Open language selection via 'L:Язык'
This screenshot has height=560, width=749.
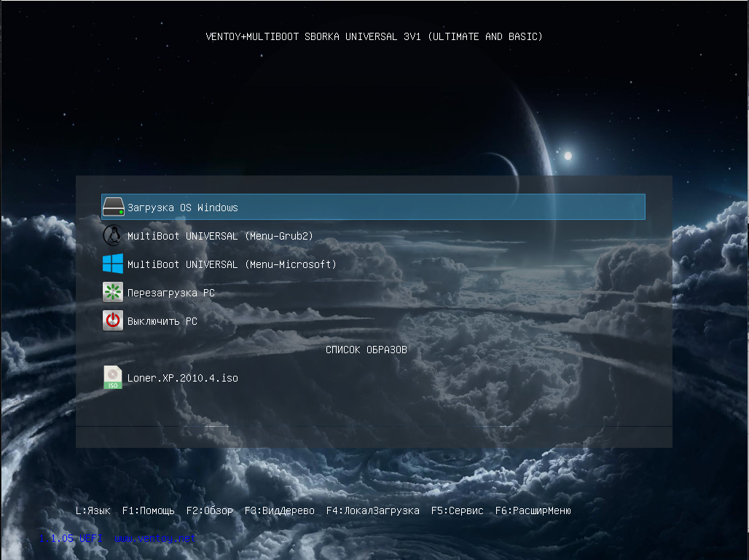point(93,510)
